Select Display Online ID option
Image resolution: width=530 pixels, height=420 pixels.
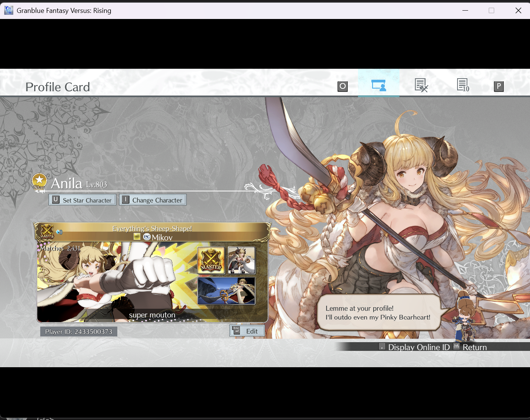pos(414,347)
